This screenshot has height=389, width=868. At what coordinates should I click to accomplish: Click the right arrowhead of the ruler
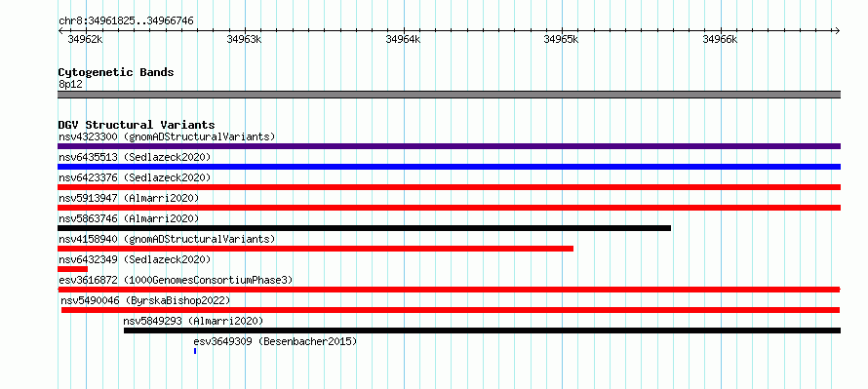pos(838,30)
